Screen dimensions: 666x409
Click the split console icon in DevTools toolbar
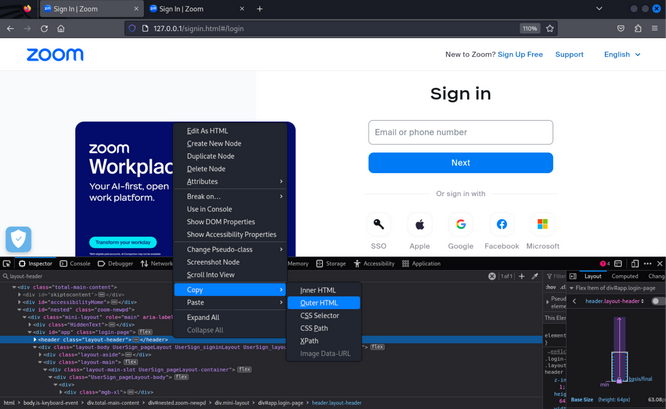click(x=618, y=264)
